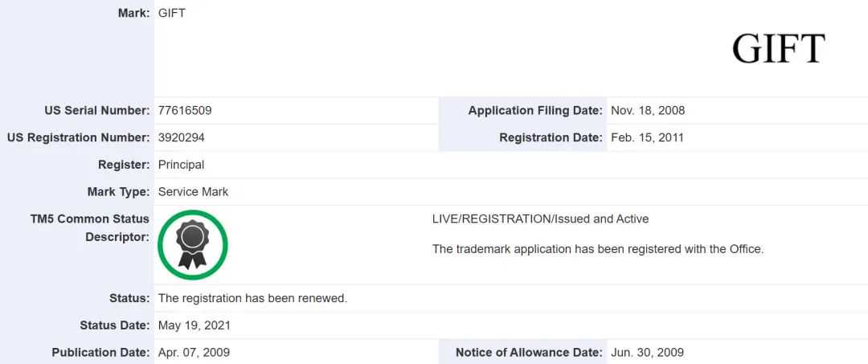Click the serial number 77616509
Screen dimensions: 868x364
point(185,110)
